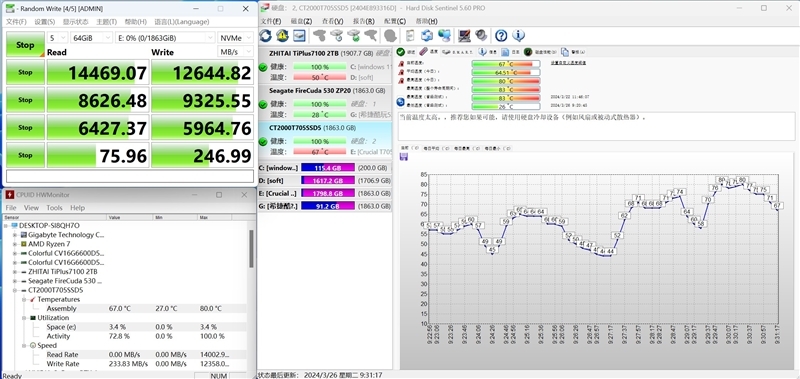Click Stop button beside 75.96 result
800x379 pixels.
[x=25, y=155]
